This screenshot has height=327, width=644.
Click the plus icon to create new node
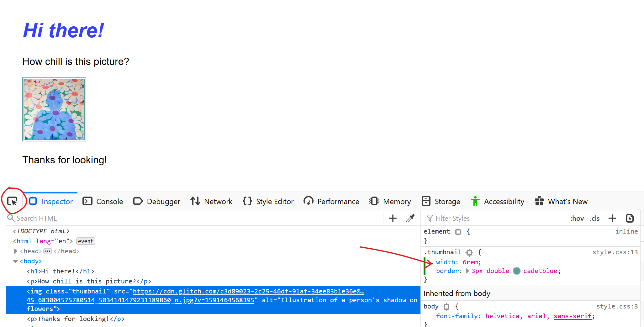(x=393, y=218)
